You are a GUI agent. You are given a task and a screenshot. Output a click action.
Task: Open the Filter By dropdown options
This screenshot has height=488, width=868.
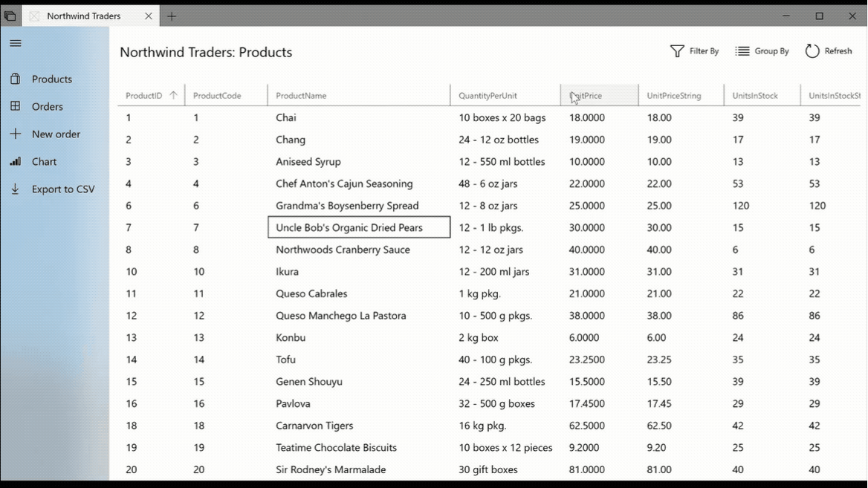[696, 51]
